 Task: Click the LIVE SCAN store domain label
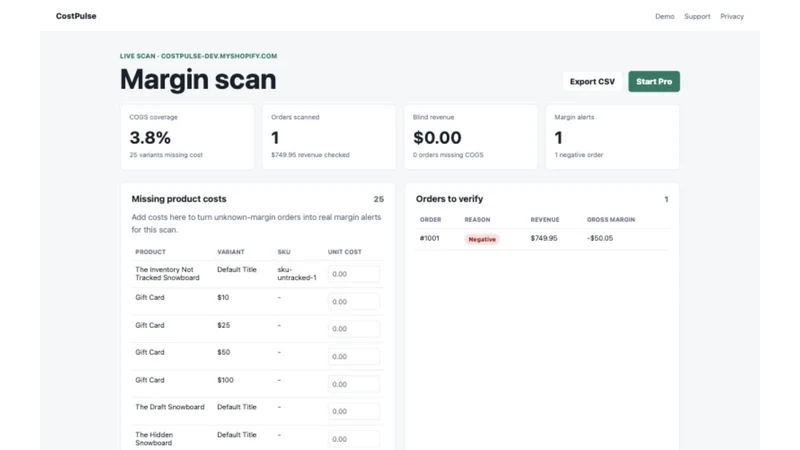pyautogui.click(x=198, y=56)
